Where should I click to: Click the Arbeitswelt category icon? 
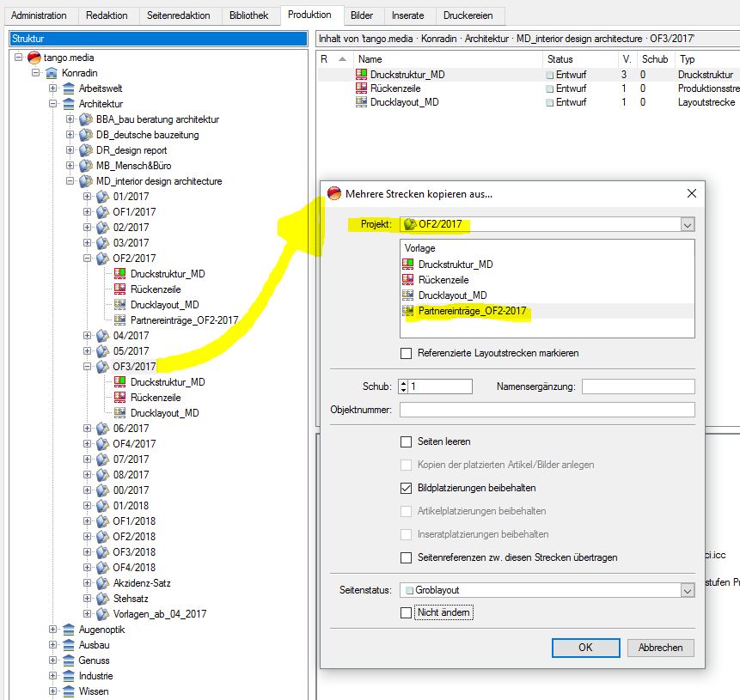tap(69, 88)
